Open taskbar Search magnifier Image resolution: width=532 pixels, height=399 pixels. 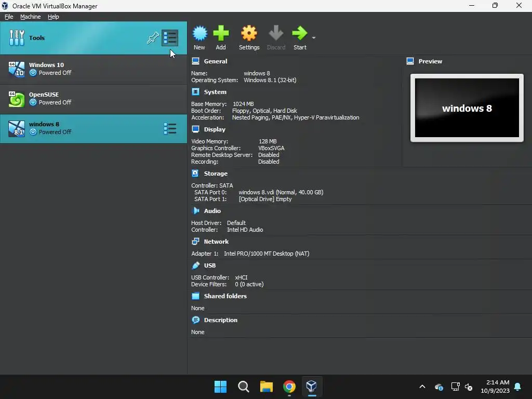click(243, 387)
